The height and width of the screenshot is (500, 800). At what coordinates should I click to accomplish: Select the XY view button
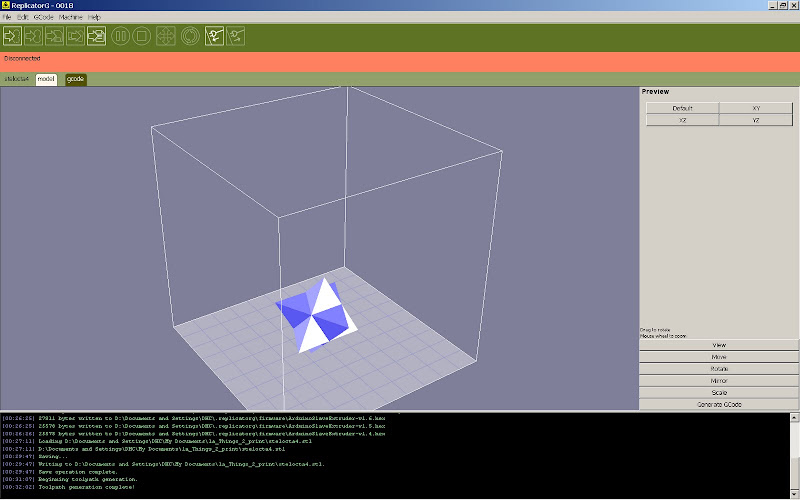click(x=756, y=108)
